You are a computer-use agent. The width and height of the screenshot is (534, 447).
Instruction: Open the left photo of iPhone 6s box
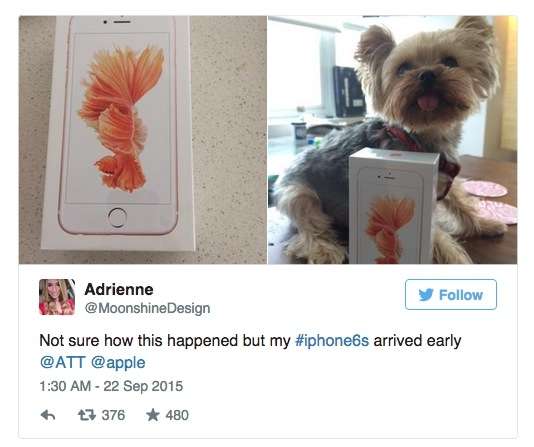143,140
